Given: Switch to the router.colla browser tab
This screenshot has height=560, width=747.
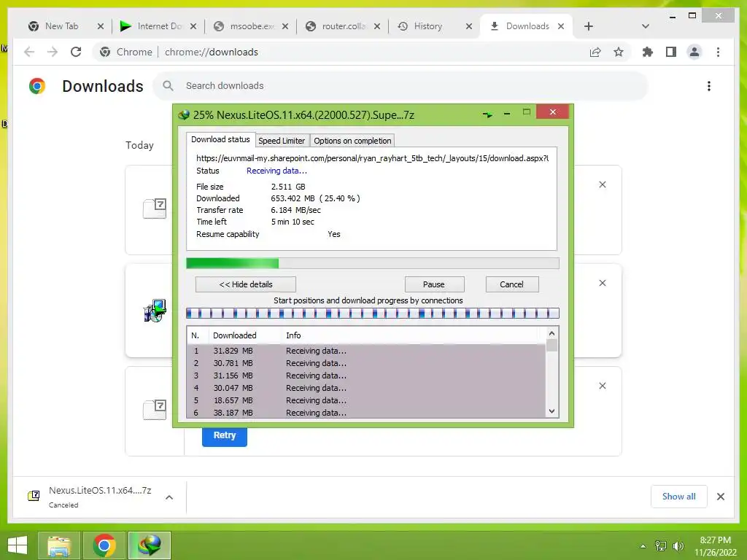Looking at the screenshot, I should (343, 26).
